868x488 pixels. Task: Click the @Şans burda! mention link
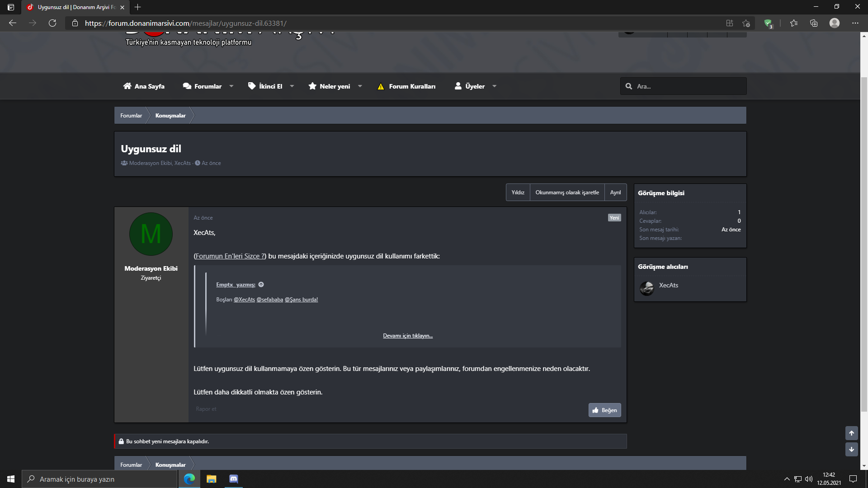pos(301,300)
